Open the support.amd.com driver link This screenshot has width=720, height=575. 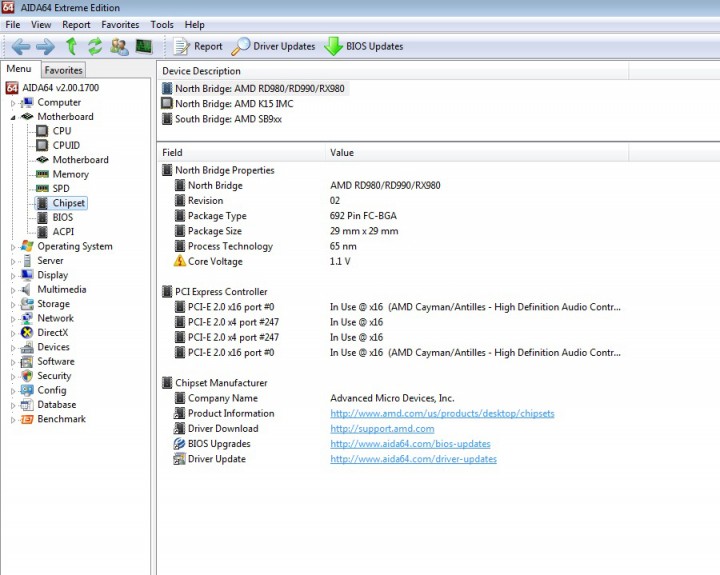(x=382, y=428)
